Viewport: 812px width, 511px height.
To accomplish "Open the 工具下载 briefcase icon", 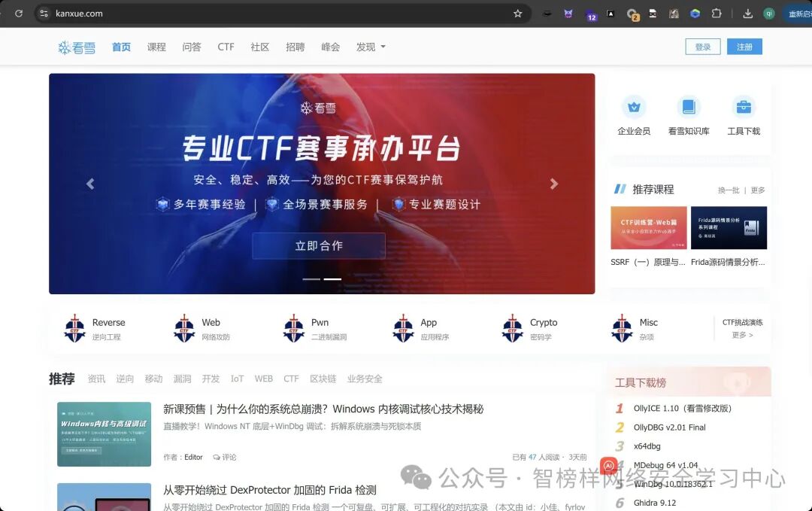I will click(744, 108).
